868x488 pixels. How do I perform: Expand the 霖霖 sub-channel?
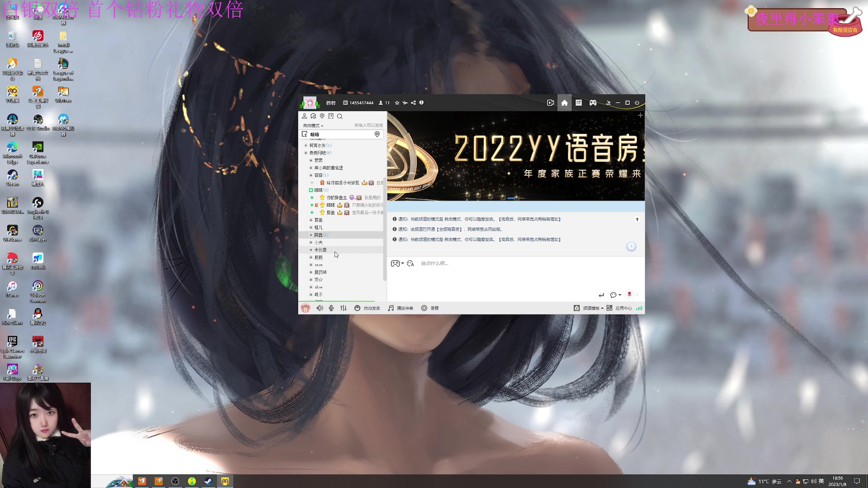click(311, 175)
